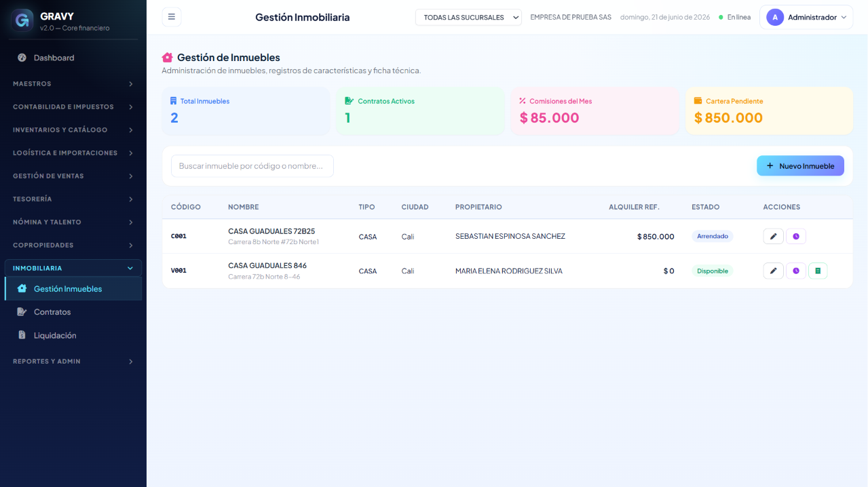The height and width of the screenshot is (487, 868).
Task: Click the Contratos sidebar icon
Action: pos(22,312)
